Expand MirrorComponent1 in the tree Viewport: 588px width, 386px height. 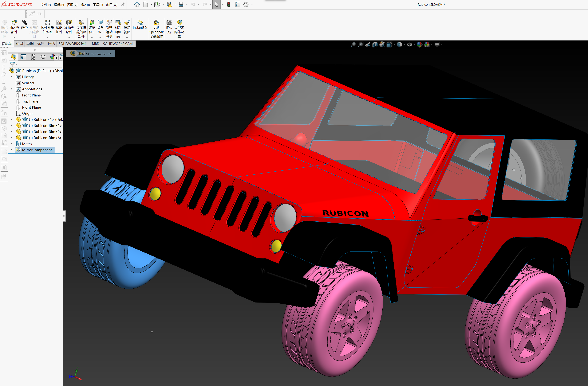11,150
